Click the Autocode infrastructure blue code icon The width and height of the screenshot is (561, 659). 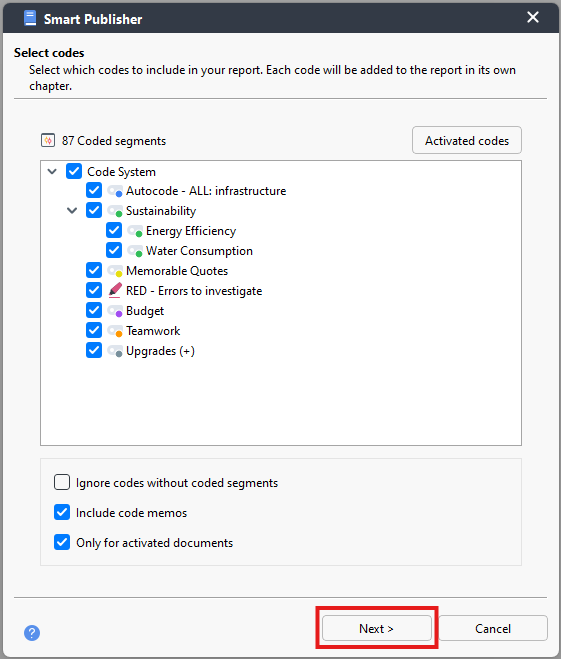click(115, 191)
